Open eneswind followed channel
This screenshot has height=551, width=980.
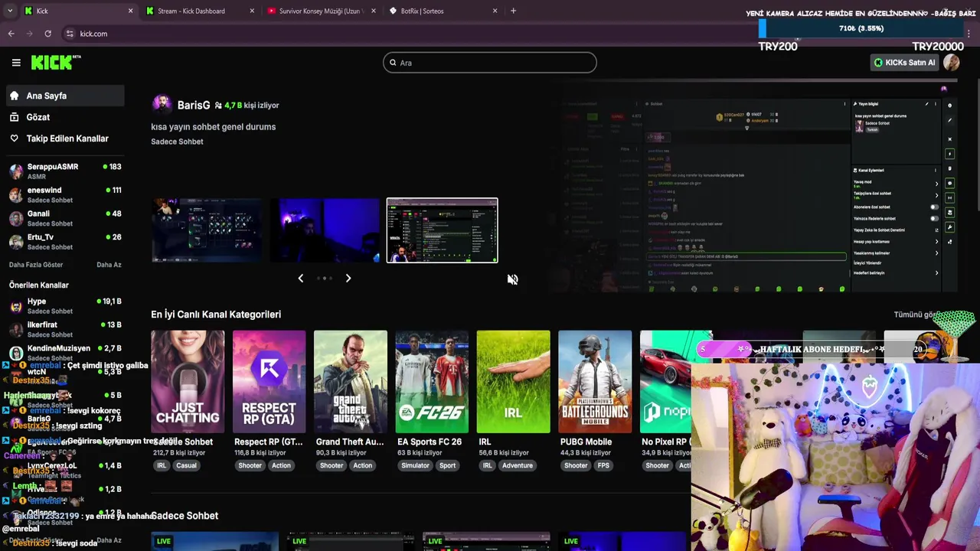(x=64, y=194)
